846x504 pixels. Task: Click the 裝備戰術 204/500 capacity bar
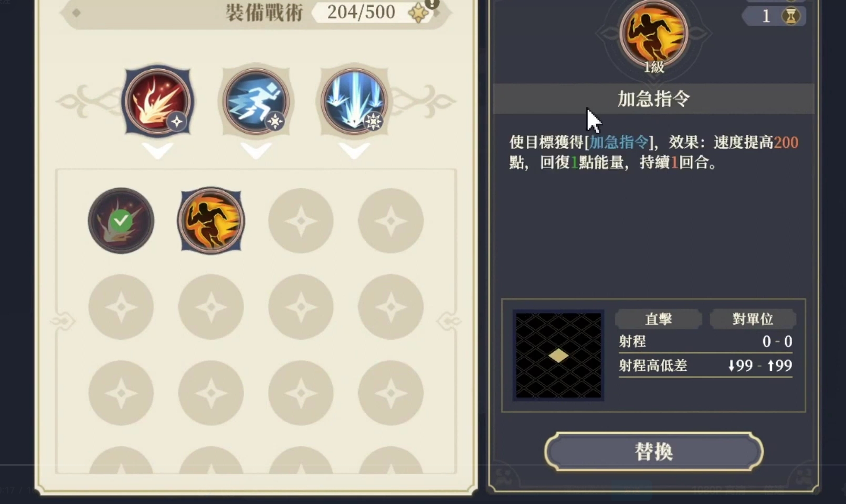tap(256, 13)
